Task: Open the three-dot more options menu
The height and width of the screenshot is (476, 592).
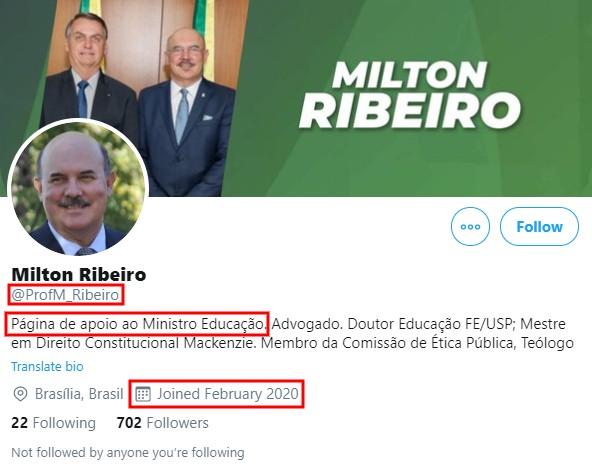Action: click(470, 226)
